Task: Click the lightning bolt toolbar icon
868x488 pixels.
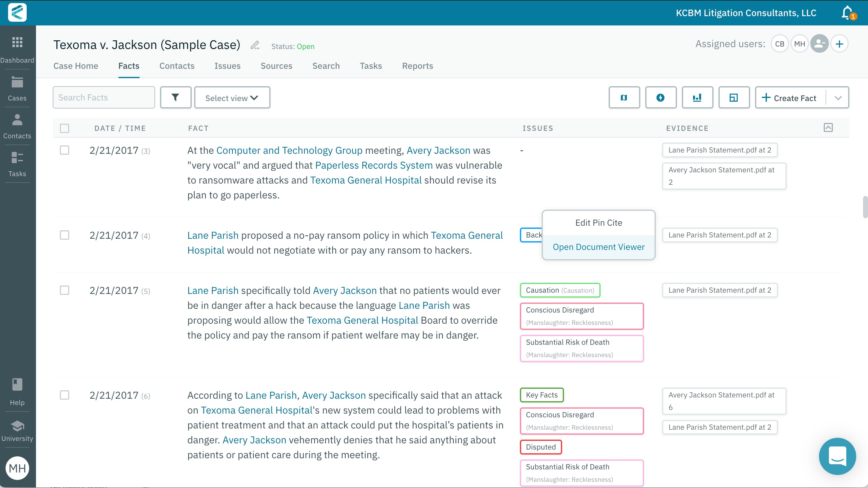Action: tap(660, 98)
